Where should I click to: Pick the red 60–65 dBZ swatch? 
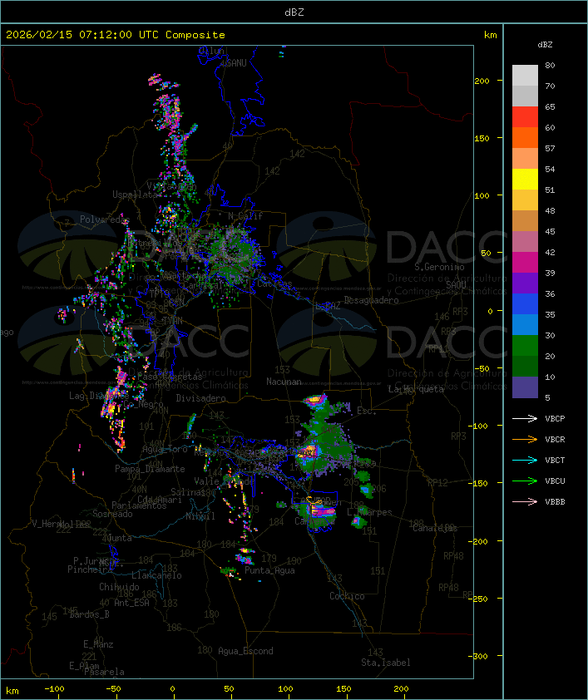click(525, 117)
